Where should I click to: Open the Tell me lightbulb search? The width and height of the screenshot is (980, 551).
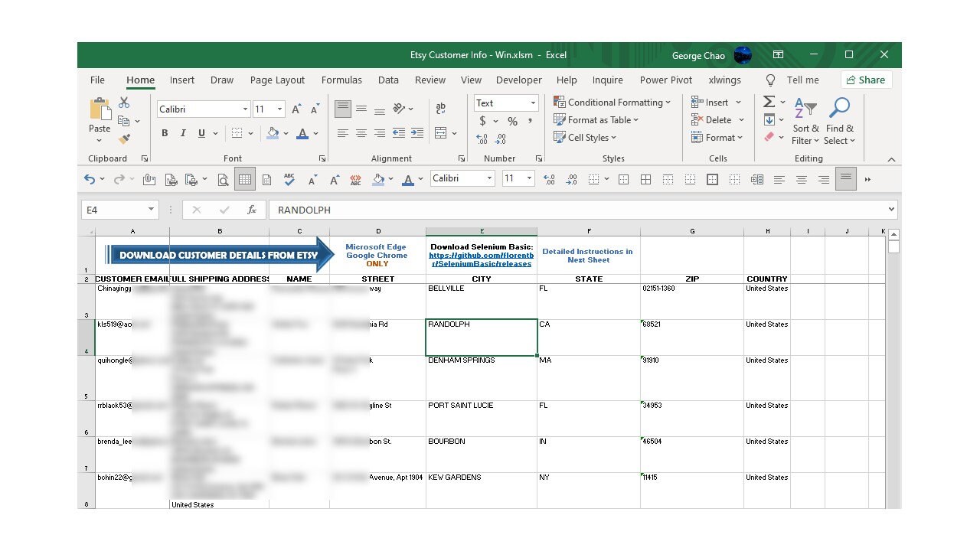tap(771, 80)
